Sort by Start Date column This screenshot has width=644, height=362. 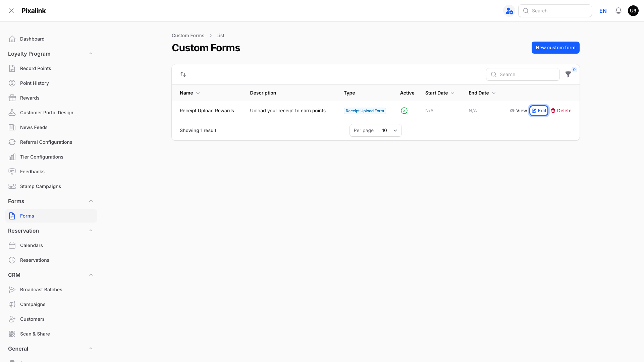coord(440,93)
